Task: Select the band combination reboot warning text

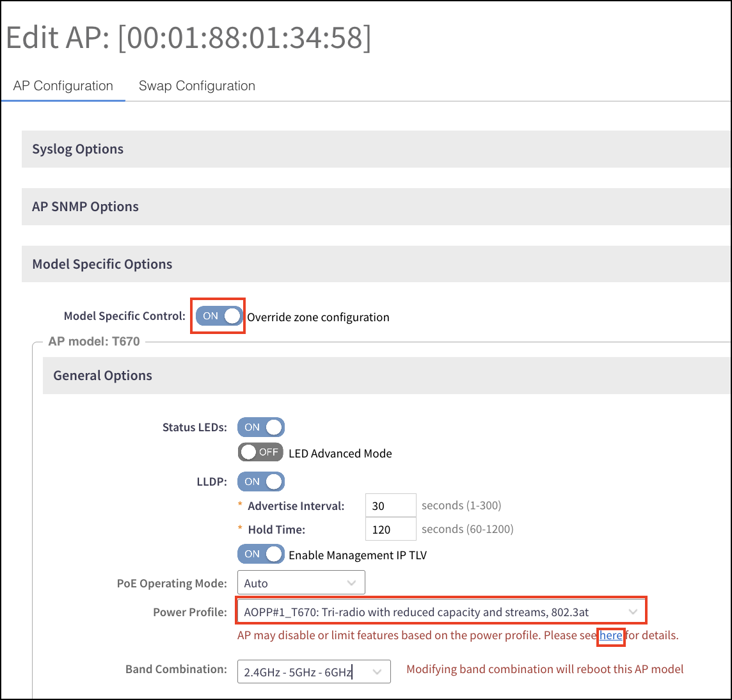Action: (545, 669)
